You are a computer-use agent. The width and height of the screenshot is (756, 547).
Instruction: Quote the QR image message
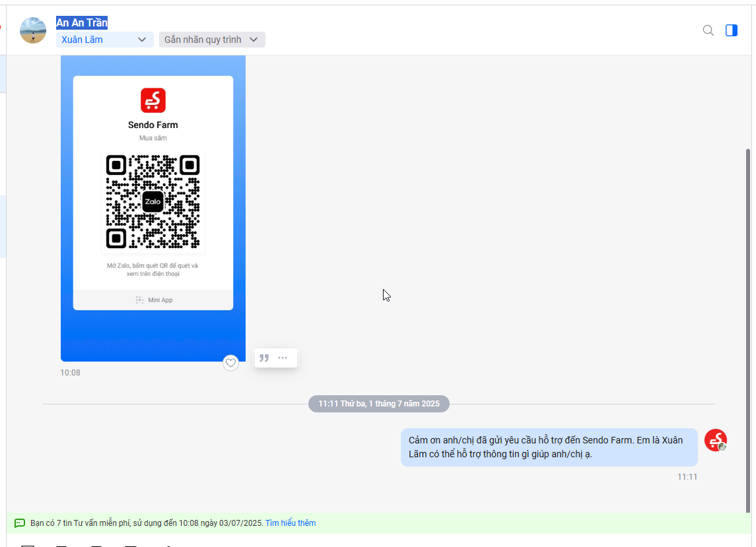(x=264, y=358)
